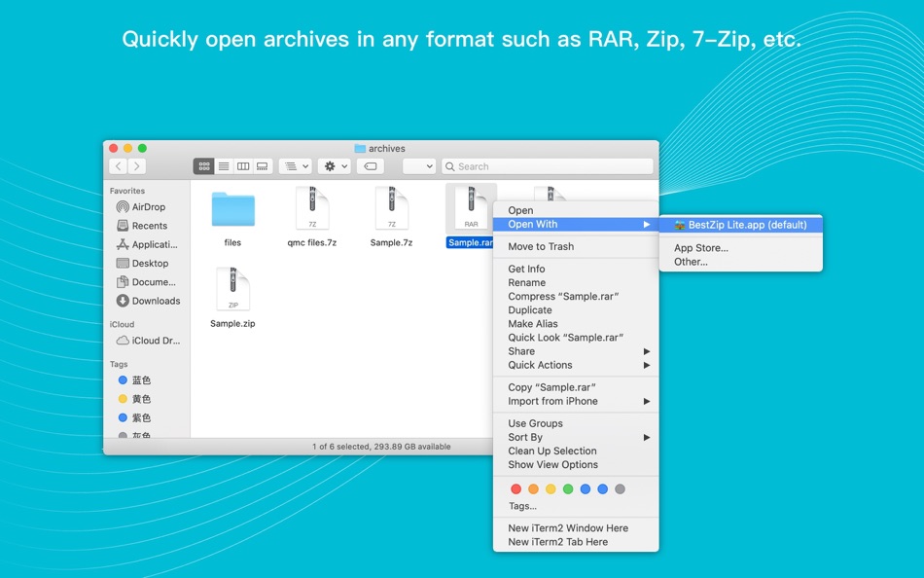Choose Quick Look "Sample.rar"
Viewport: 924px width, 578px height.
tap(576, 338)
